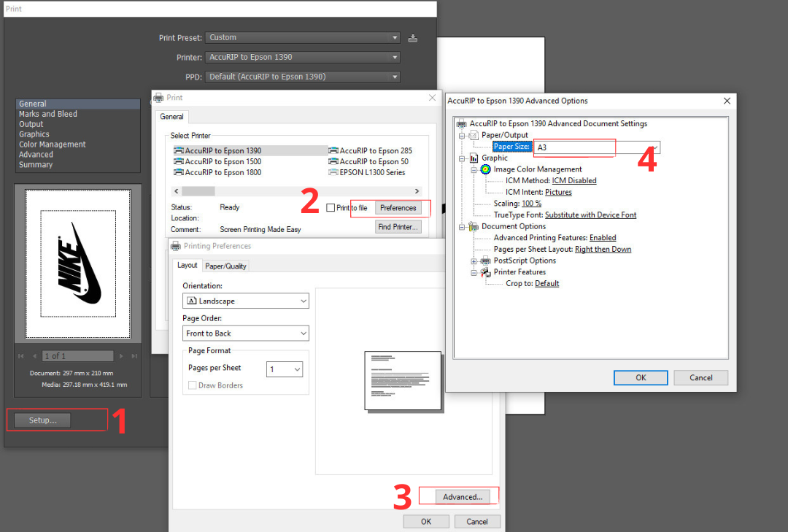Image resolution: width=788 pixels, height=532 pixels.
Task: Click the printer list left scroll arrow
Action: [176, 191]
